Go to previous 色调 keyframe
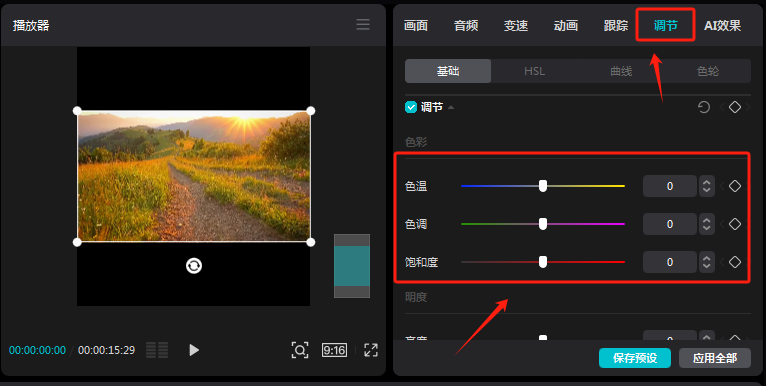The height and width of the screenshot is (386, 766). pyautogui.click(x=722, y=224)
